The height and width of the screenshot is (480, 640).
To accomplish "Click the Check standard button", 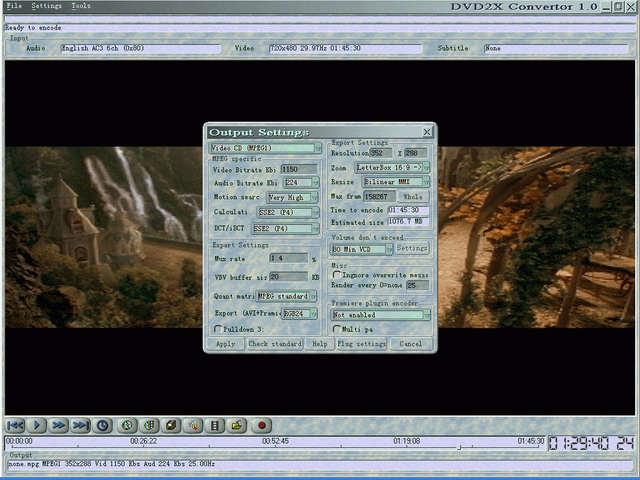I will click(275, 344).
